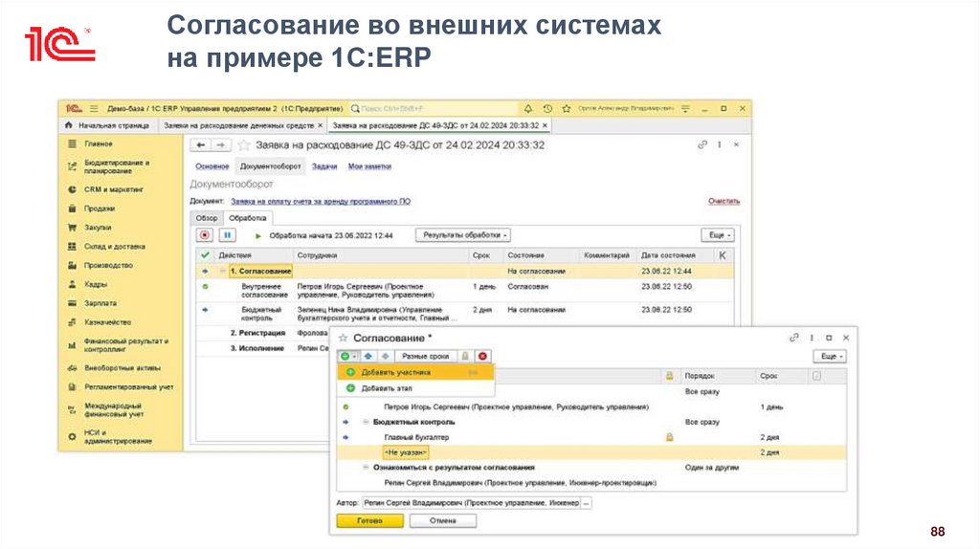Click the red stop processing button
This screenshot has width=980, height=549.
tap(205, 235)
